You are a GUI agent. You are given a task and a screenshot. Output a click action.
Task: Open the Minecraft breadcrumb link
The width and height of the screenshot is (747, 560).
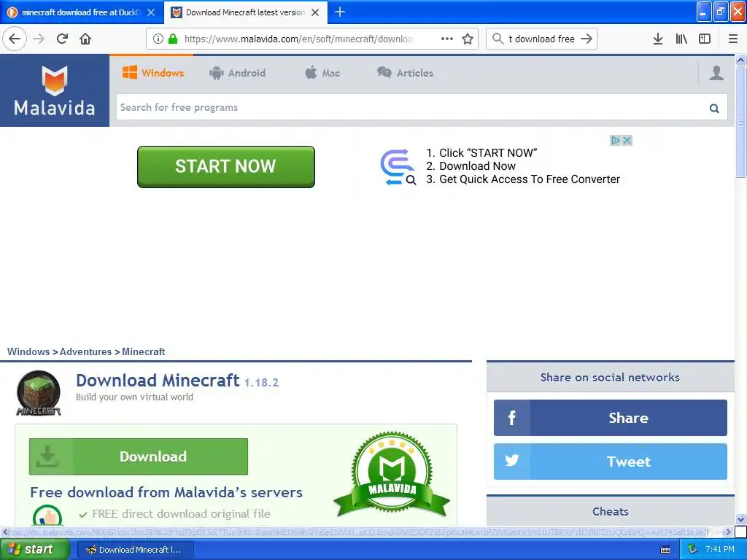(x=144, y=351)
